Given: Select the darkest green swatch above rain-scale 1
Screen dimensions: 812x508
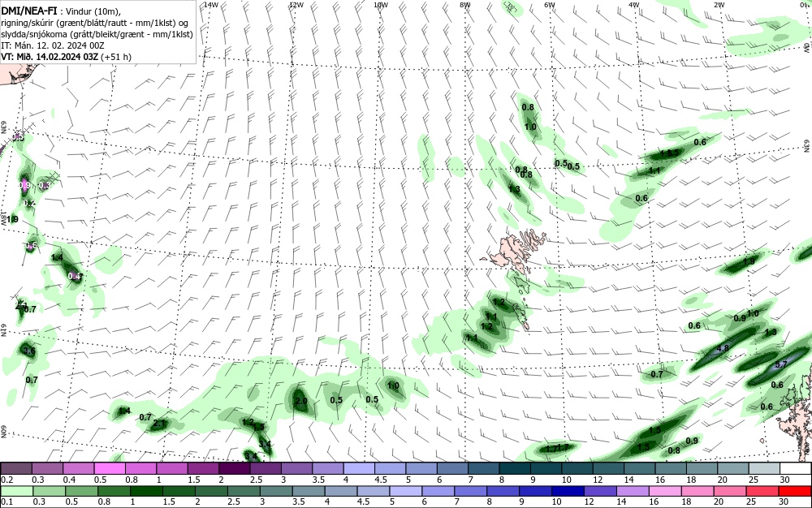Looking at the screenshot, I should click(146, 491).
